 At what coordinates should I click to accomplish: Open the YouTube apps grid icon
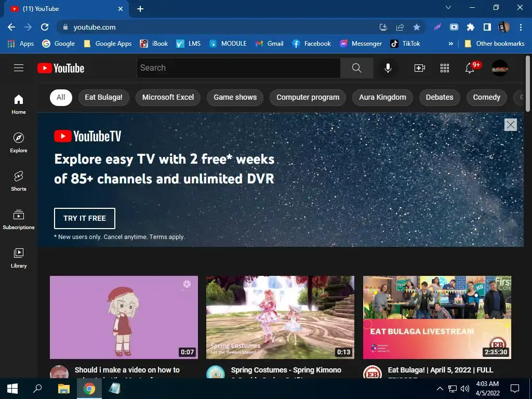445,68
